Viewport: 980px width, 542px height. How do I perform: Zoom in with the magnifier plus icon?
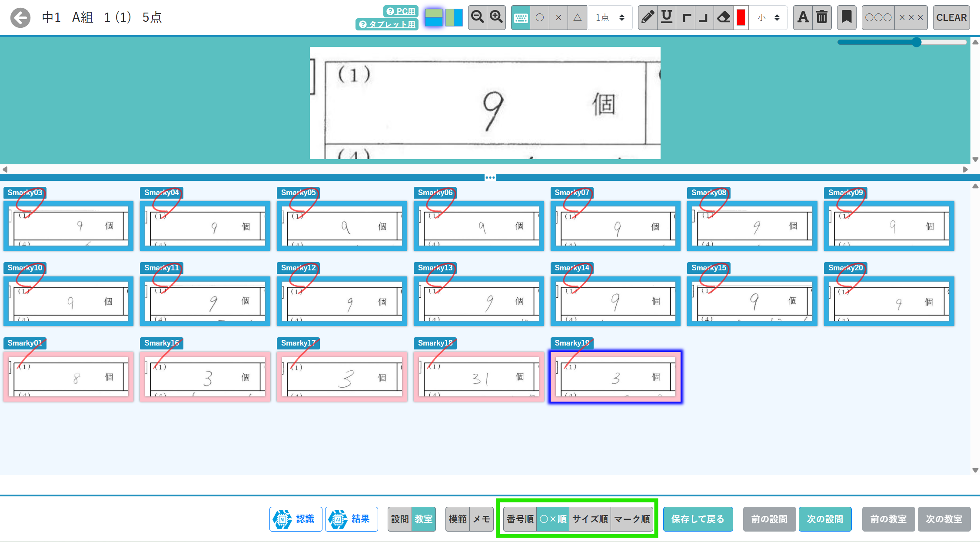coord(496,17)
